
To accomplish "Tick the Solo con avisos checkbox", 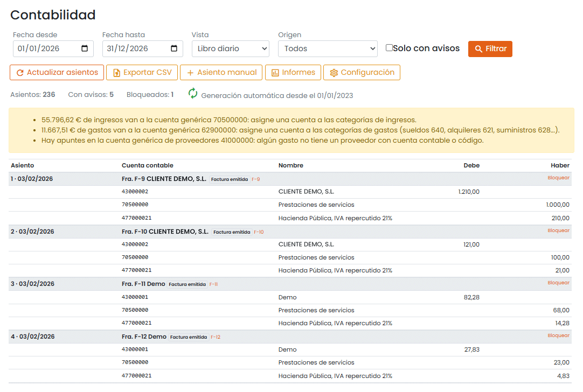I will click(x=389, y=47).
